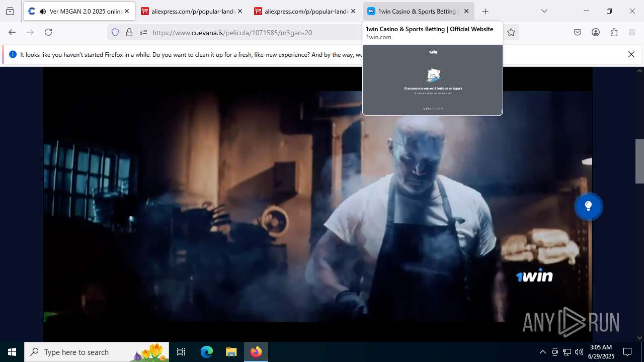This screenshot has width=644, height=362.
Task: View site security padlock information
Action: (129, 32)
